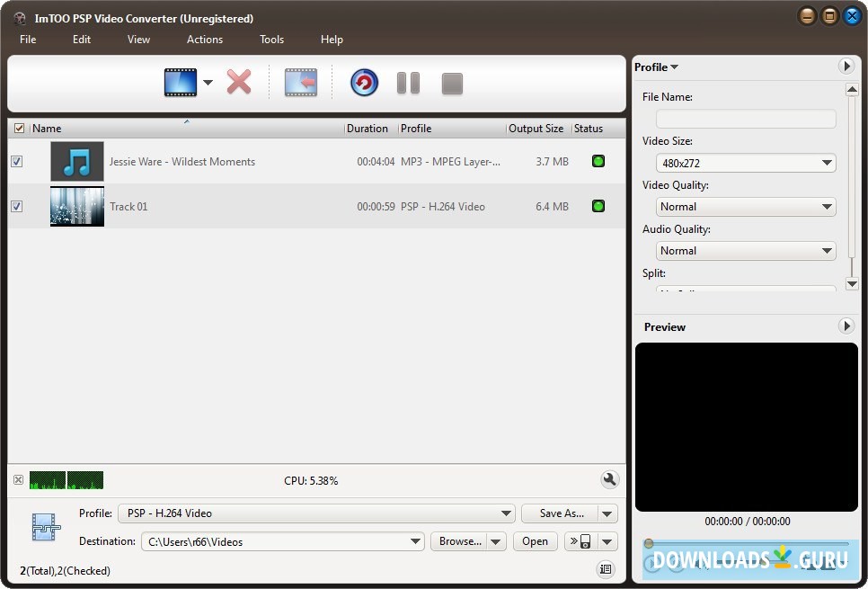Open the Edit menu
The height and width of the screenshot is (589, 868).
point(82,40)
